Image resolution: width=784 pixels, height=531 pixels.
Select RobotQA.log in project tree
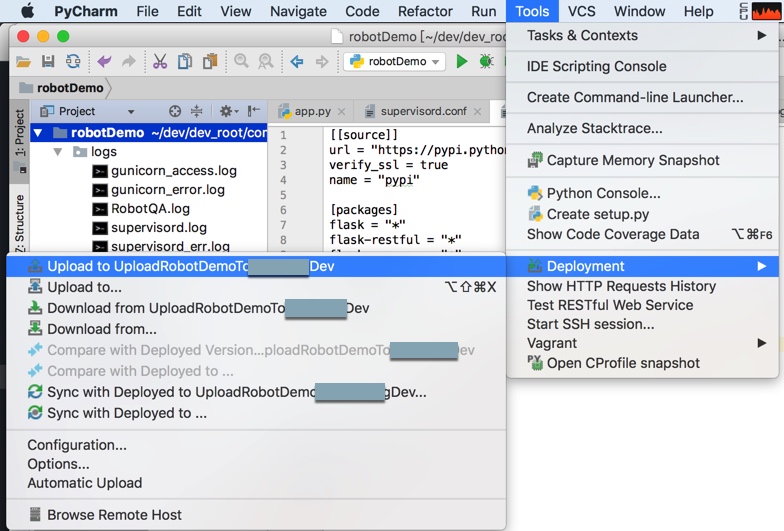[142, 209]
